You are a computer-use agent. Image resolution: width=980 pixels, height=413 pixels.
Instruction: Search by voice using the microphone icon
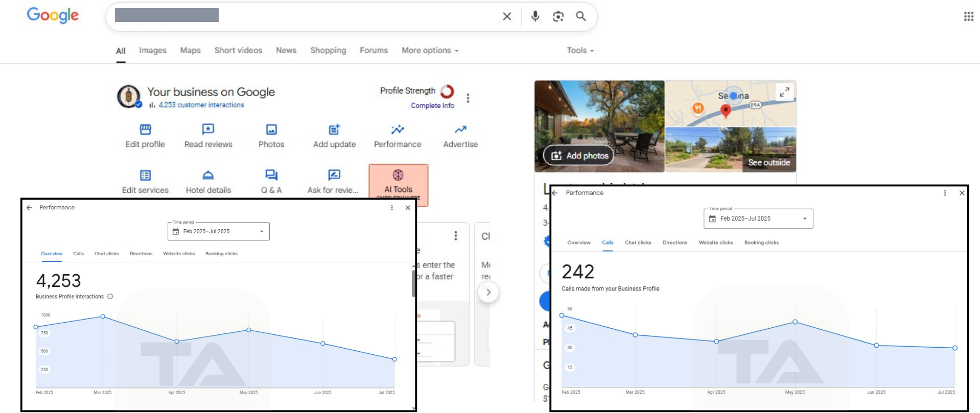click(x=535, y=16)
